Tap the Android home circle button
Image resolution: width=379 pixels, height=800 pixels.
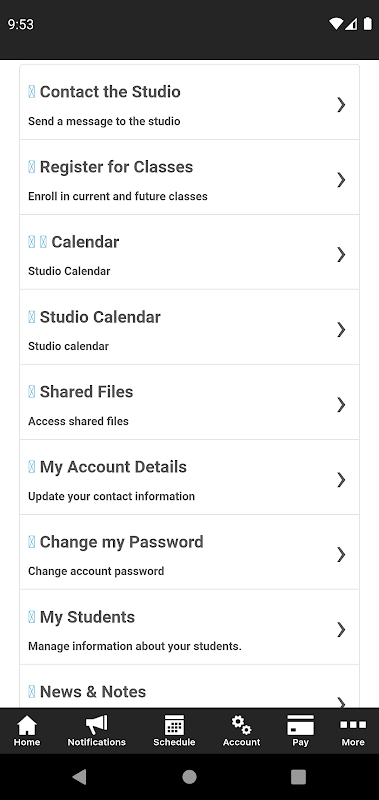click(189, 777)
